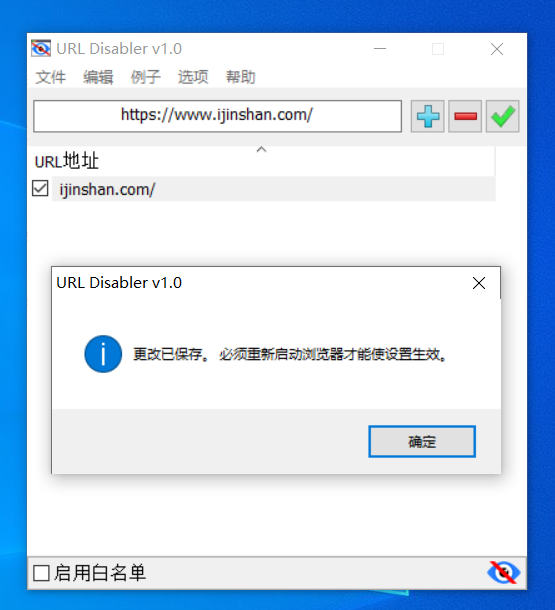Uncheck the ijinshan.com/ checkbox
This screenshot has width=555, height=610.
coord(40,189)
